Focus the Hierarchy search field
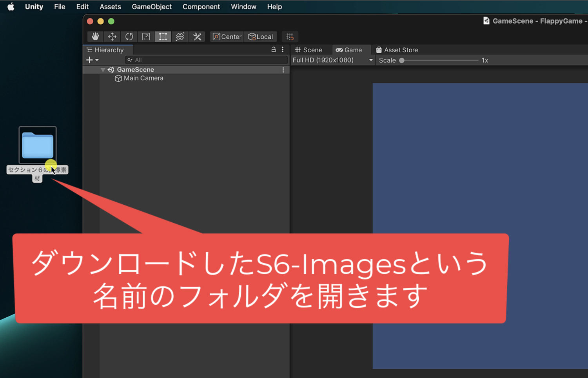 [206, 60]
